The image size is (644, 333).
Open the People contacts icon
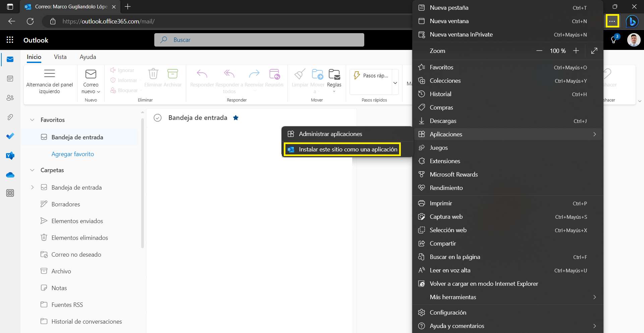tap(10, 97)
